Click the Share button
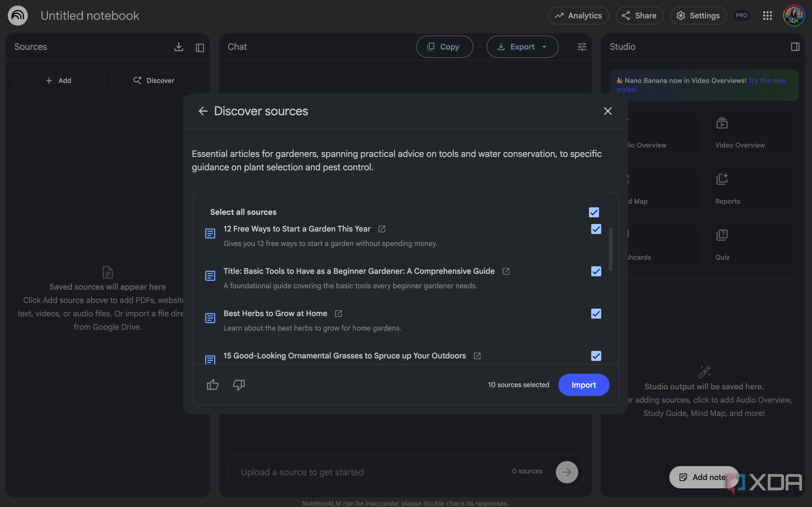 (x=639, y=15)
